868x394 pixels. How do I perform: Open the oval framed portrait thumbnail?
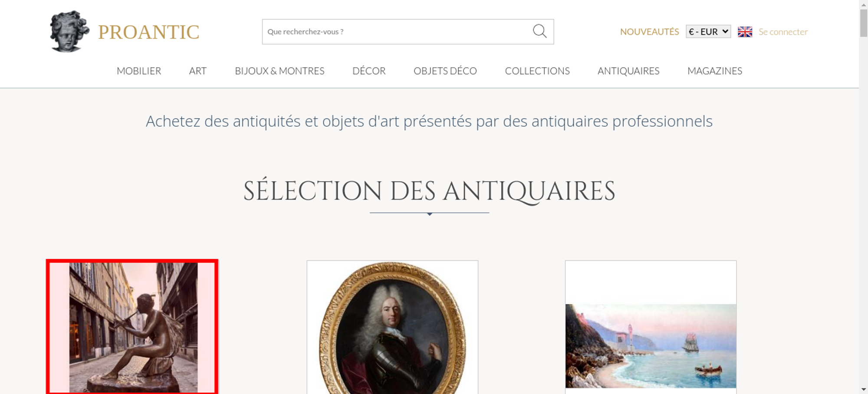392,327
